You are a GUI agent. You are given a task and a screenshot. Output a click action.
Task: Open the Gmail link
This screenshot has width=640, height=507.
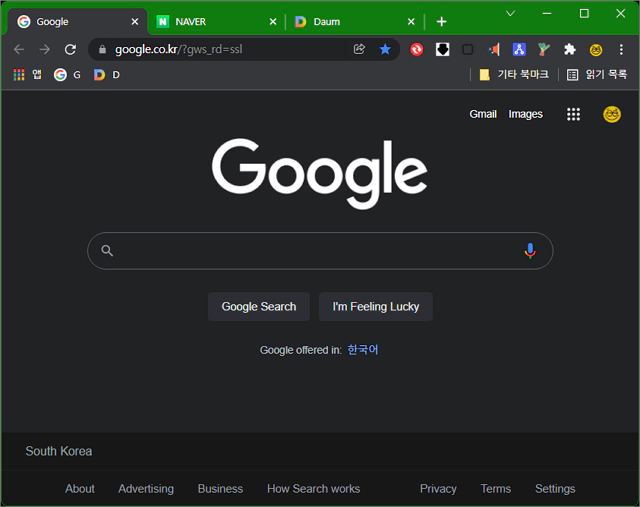pos(483,114)
